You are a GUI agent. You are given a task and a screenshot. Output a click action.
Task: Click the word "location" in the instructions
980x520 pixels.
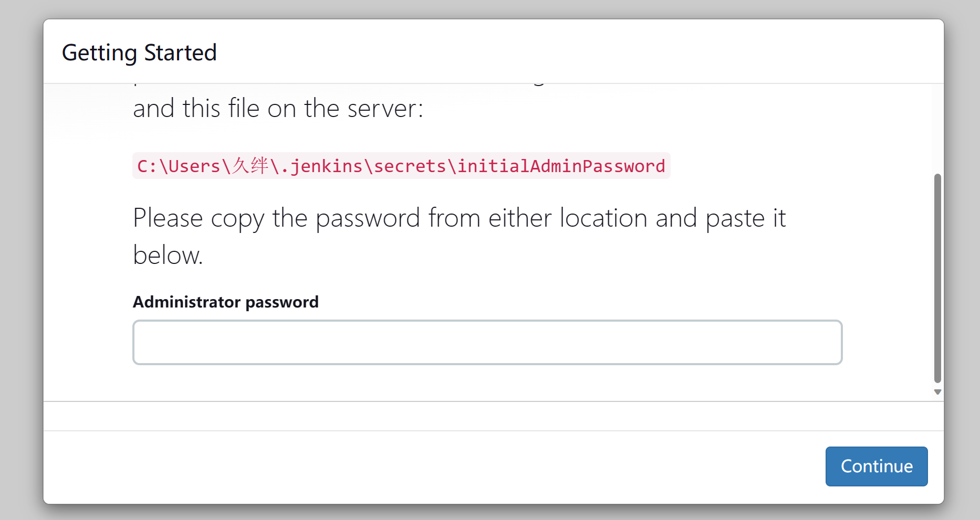(603, 218)
